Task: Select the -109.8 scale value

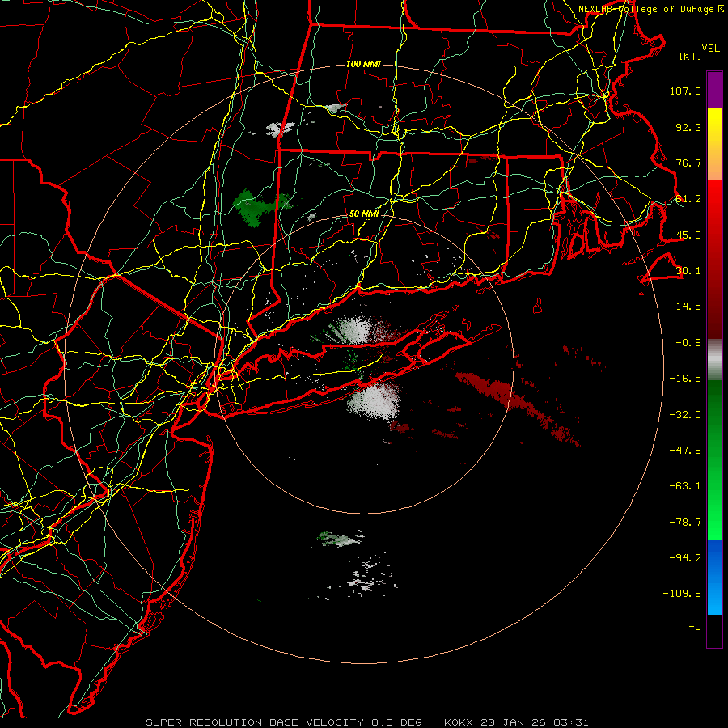Action: click(x=682, y=594)
